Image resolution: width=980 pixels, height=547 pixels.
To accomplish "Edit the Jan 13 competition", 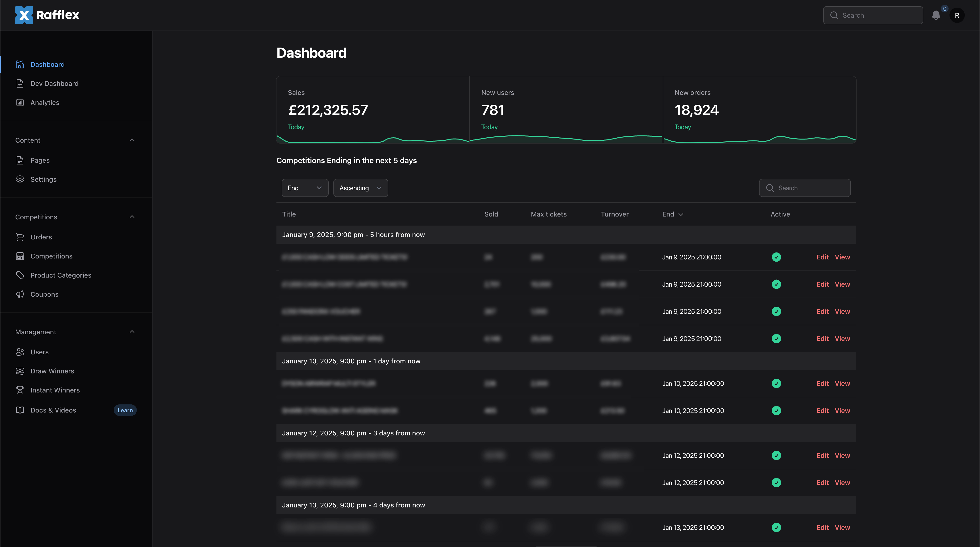I will tap(822, 528).
